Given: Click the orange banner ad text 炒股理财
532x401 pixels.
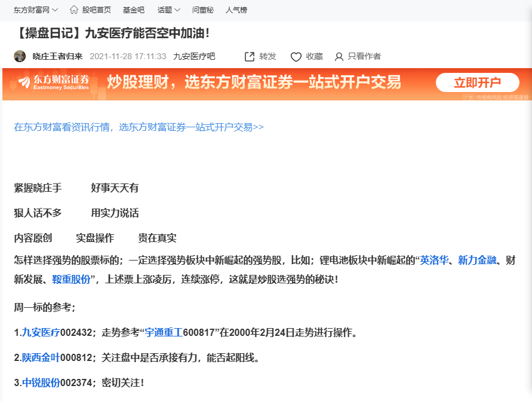Looking at the screenshot, I should pos(138,82).
